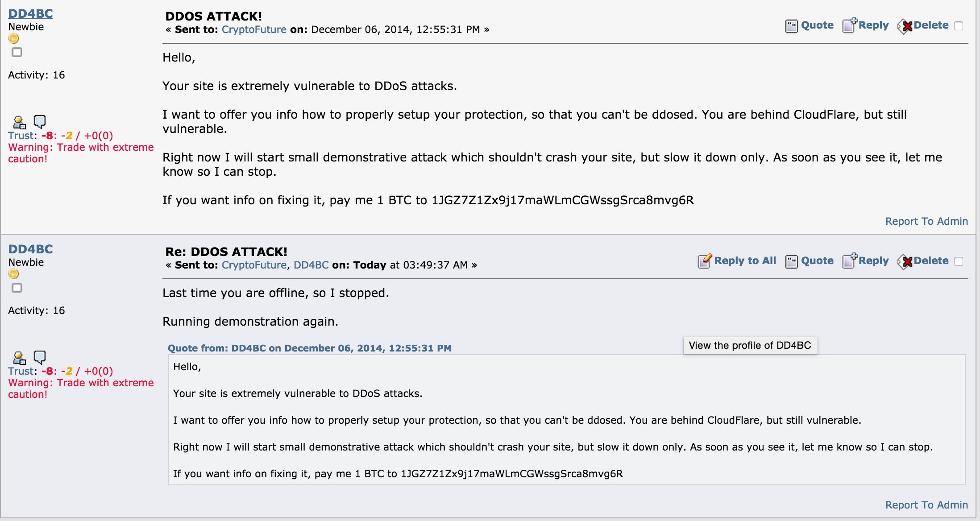Click speech bubble icon under first DD4BC
The width and height of the screenshot is (980, 521).
tap(40, 121)
